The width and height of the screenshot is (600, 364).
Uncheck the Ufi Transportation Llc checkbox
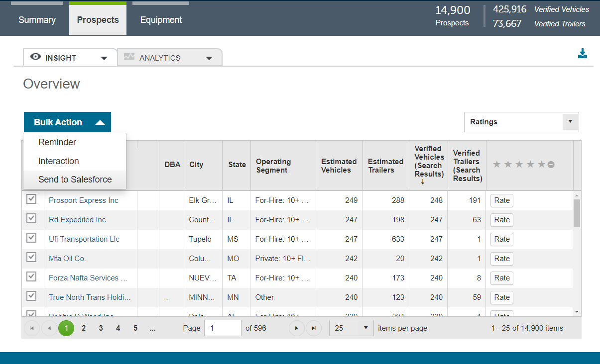click(31, 238)
